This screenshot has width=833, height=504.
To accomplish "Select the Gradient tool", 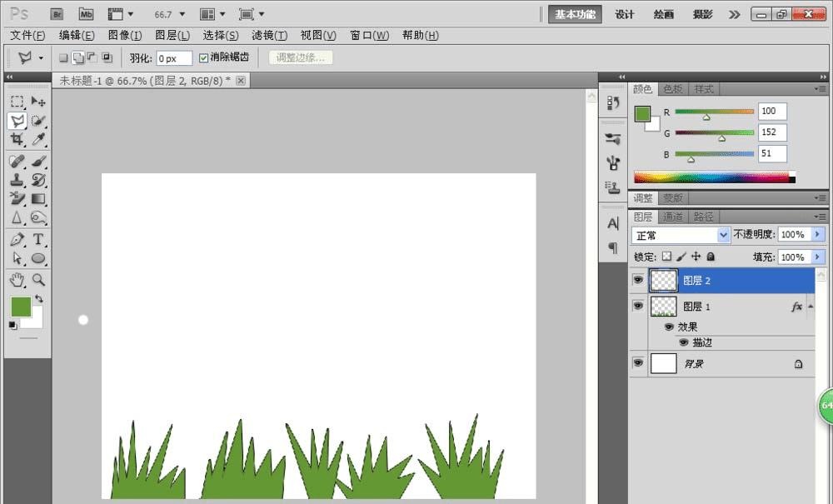I will coord(38,198).
